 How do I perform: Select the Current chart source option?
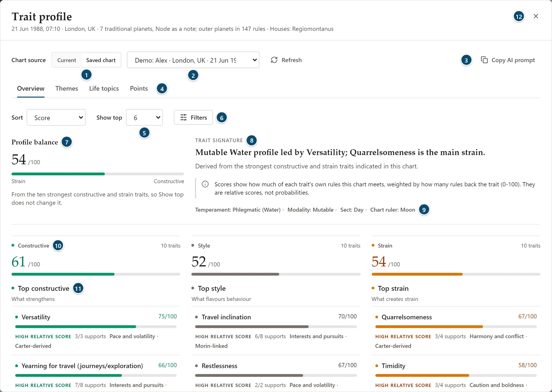[67, 60]
